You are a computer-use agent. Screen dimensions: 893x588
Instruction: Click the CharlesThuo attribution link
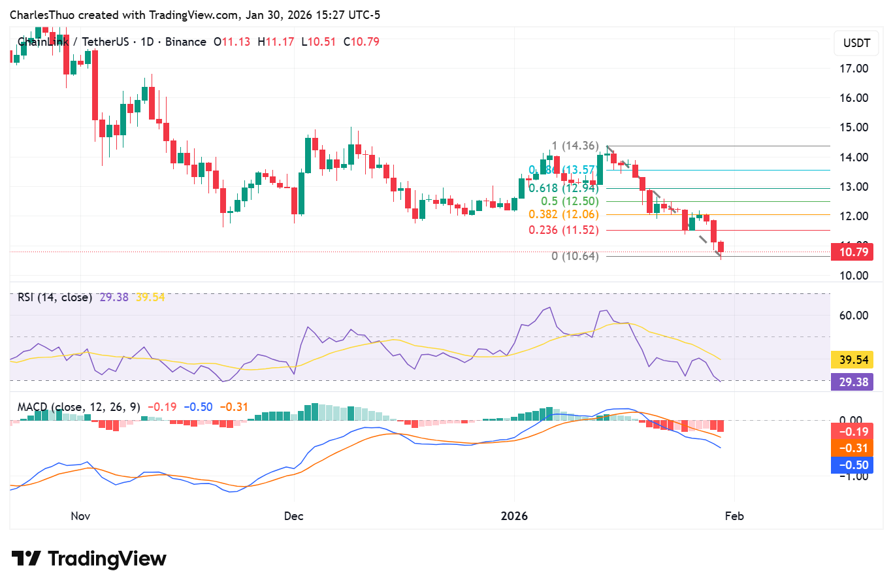coord(42,14)
